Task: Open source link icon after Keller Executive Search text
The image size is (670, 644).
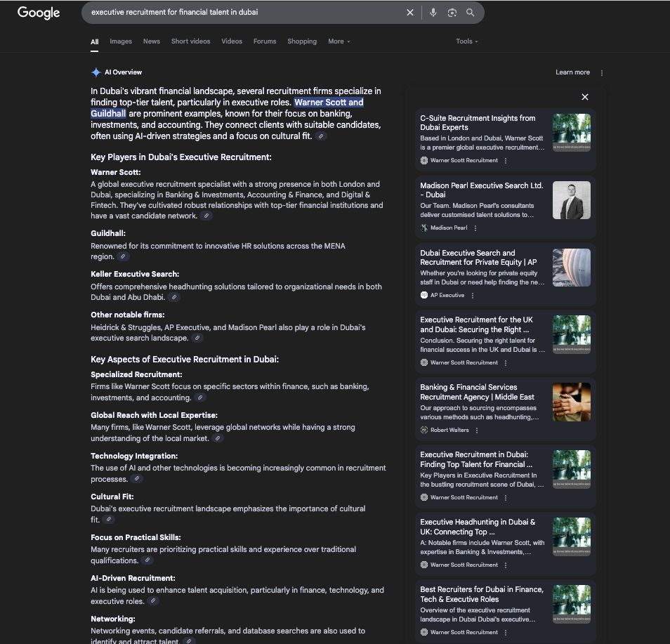Action: tap(174, 297)
